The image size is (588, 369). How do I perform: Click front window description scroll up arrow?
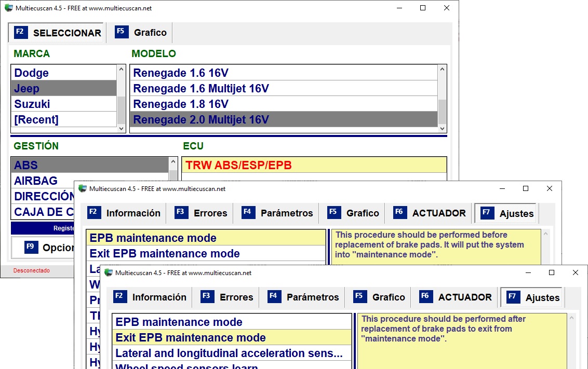(x=571, y=318)
